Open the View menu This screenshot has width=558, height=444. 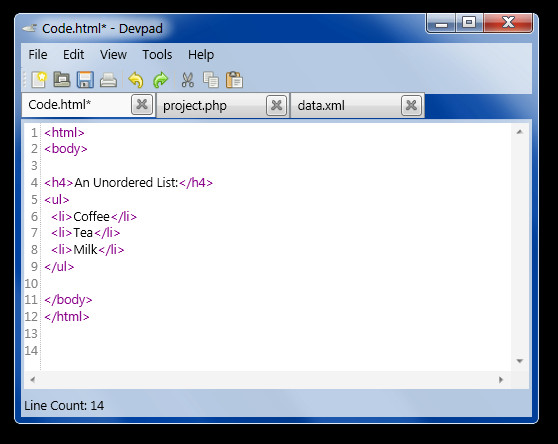pos(113,54)
